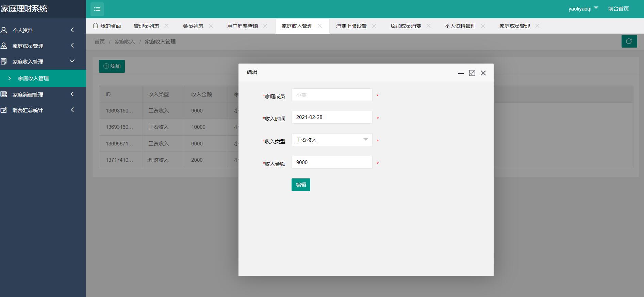The width and height of the screenshot is (644, 297).
Task: Click the 收入金额 column header
Action: pyautogui.click(x=207, y=94)
